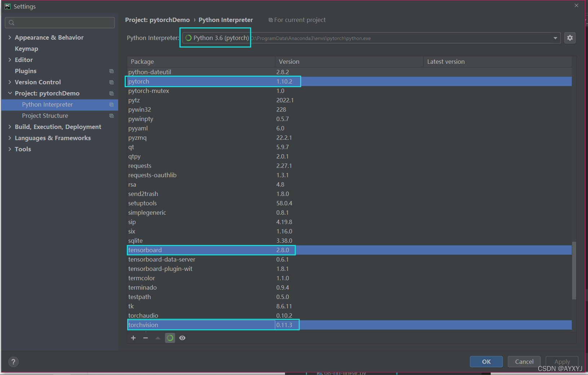The width and height of the screenshot is (588, 375).
Task: Open the Plugins settings page
Action: point(26,71)
